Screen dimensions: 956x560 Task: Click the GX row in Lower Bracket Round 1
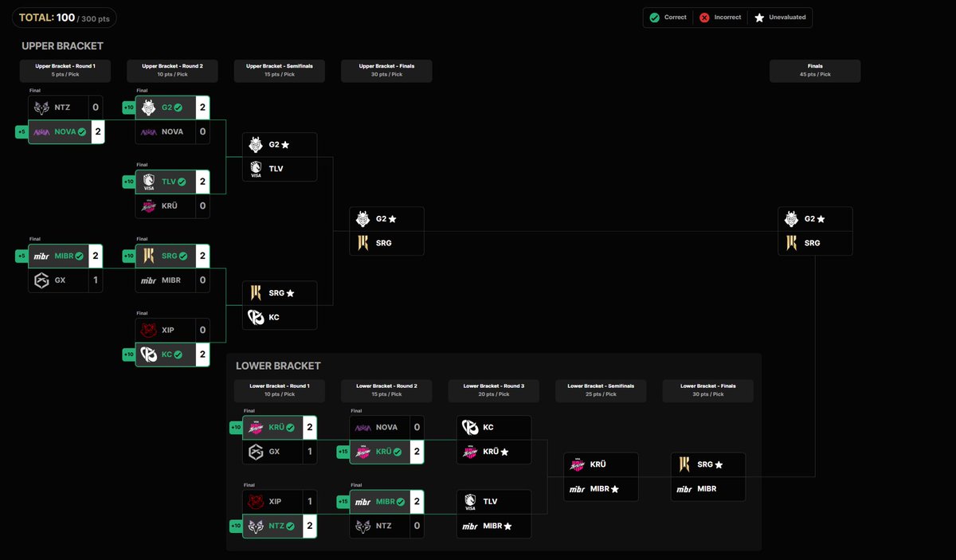click(280, 452)
